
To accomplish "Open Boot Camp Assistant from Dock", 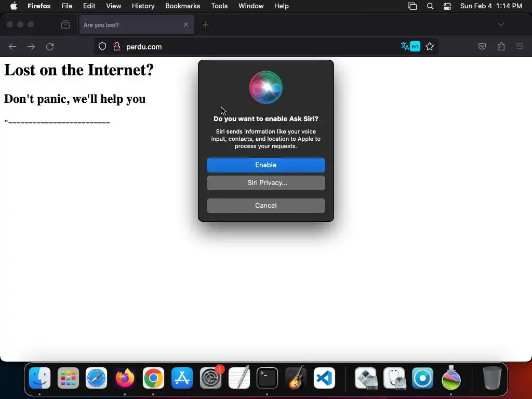I will click(366, 378).
